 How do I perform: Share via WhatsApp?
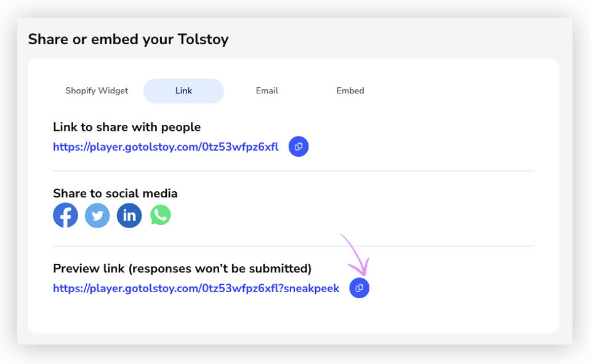tap(161, 215)
